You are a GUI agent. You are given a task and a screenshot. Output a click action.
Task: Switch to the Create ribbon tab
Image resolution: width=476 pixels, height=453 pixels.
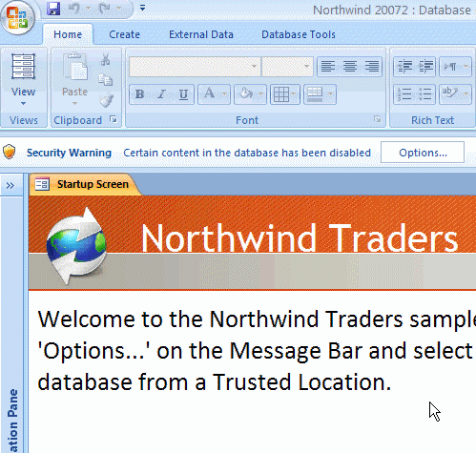[124, 34]
